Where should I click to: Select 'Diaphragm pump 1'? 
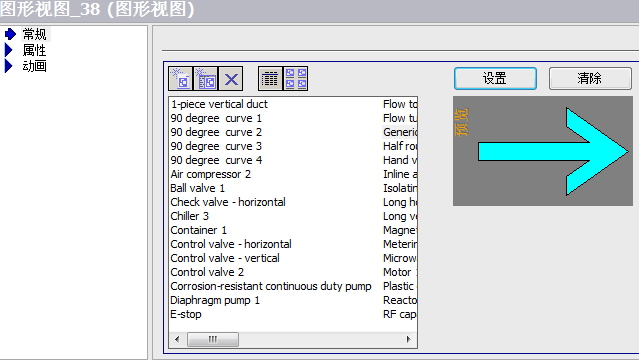coord(215,300)
